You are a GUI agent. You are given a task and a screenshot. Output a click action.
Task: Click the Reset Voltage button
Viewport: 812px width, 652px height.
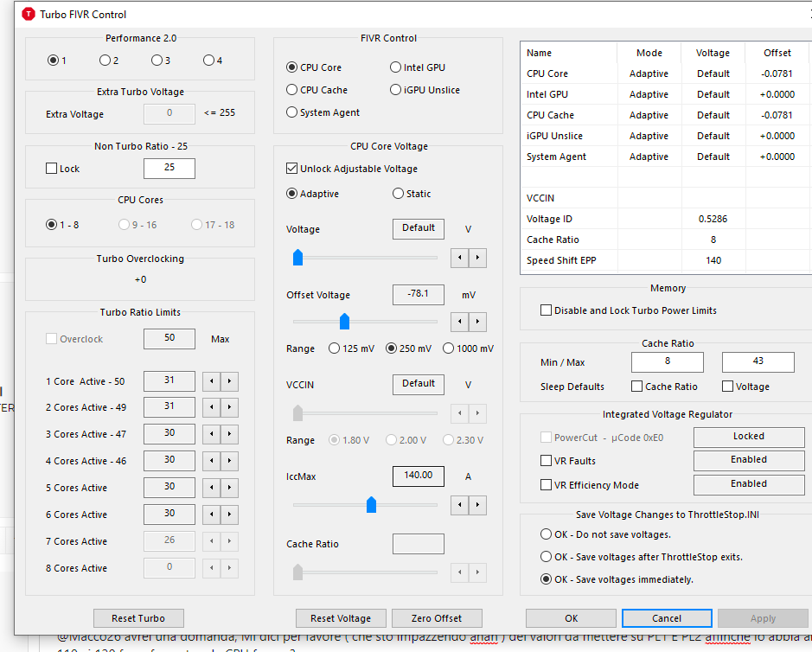pos(341,618)
